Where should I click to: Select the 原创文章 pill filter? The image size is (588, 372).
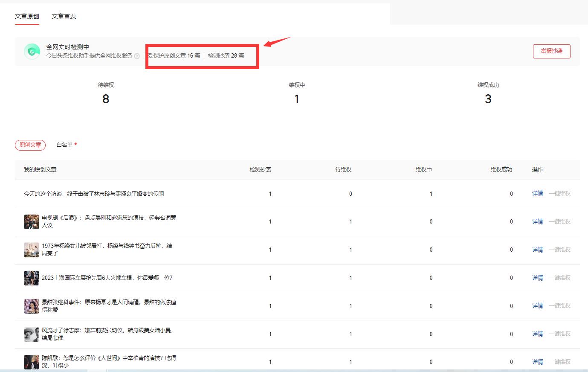tap(30, 145)
